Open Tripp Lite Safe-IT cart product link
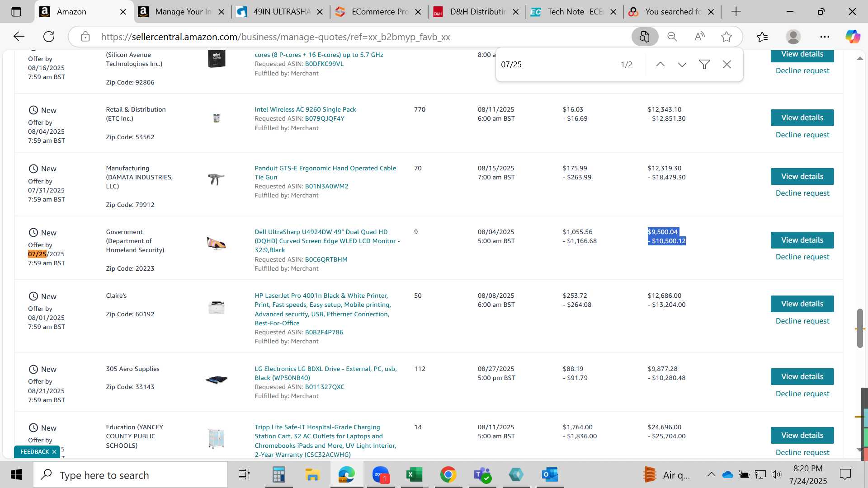Screen dimensions: 868x488 point(325,441)
